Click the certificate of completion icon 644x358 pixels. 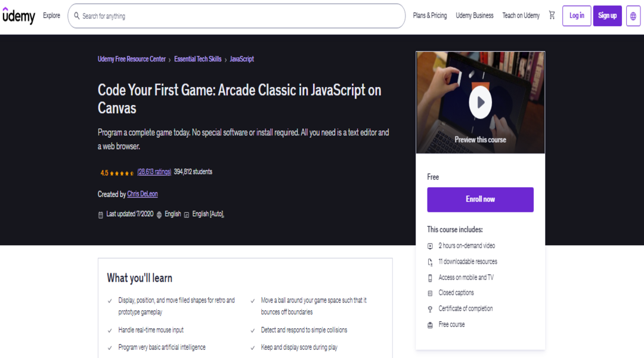click(x=430, y=308)
